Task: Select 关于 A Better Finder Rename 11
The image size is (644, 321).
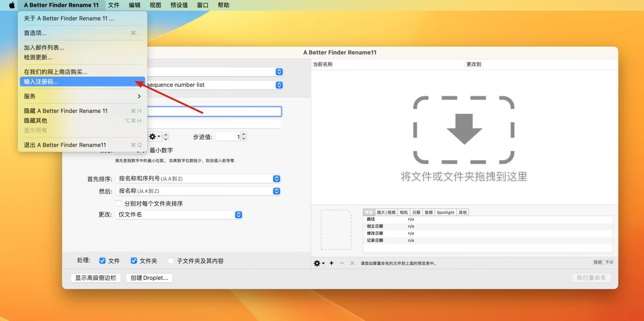Action: [x=82, y=18]
